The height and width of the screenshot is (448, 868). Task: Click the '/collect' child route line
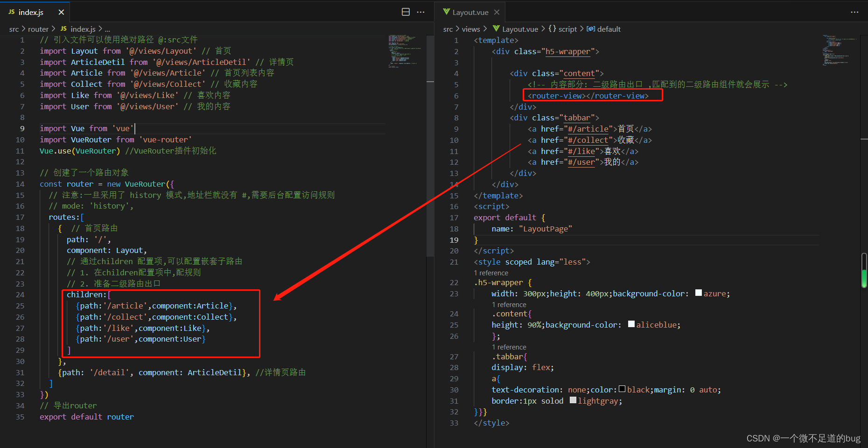(x=156, y=317)
